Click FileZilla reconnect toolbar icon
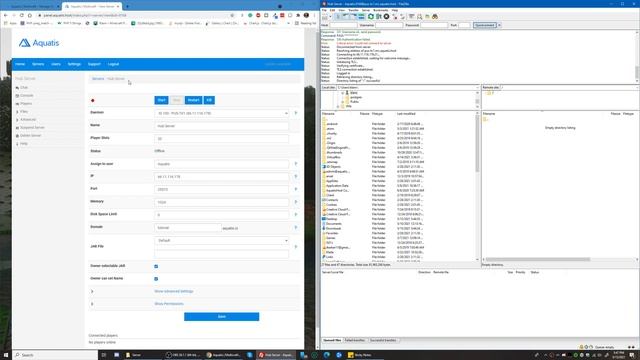The height and width of the screenshot is (360, 640). tap(402, 17)
